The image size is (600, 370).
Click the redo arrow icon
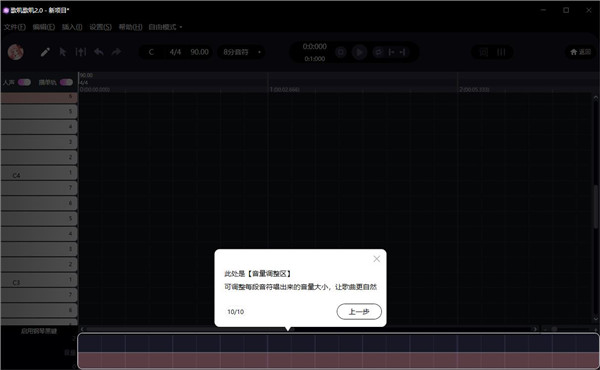tap(116, 52)
